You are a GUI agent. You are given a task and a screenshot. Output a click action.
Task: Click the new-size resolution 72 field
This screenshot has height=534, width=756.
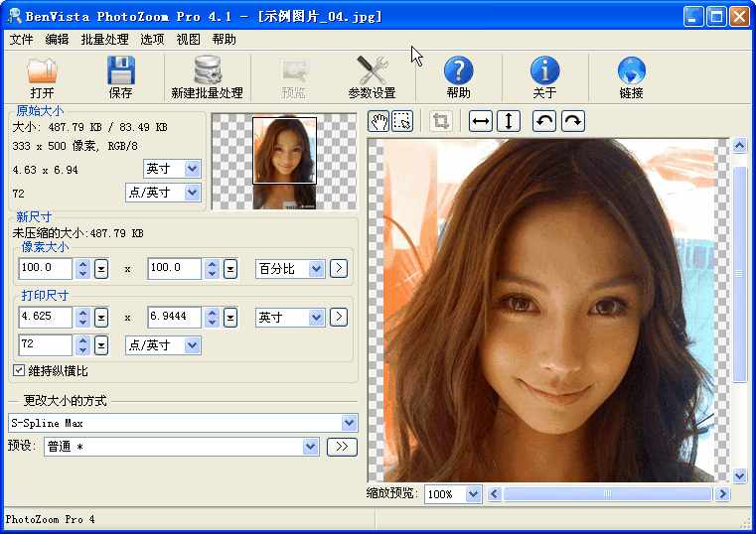point(46,345)
